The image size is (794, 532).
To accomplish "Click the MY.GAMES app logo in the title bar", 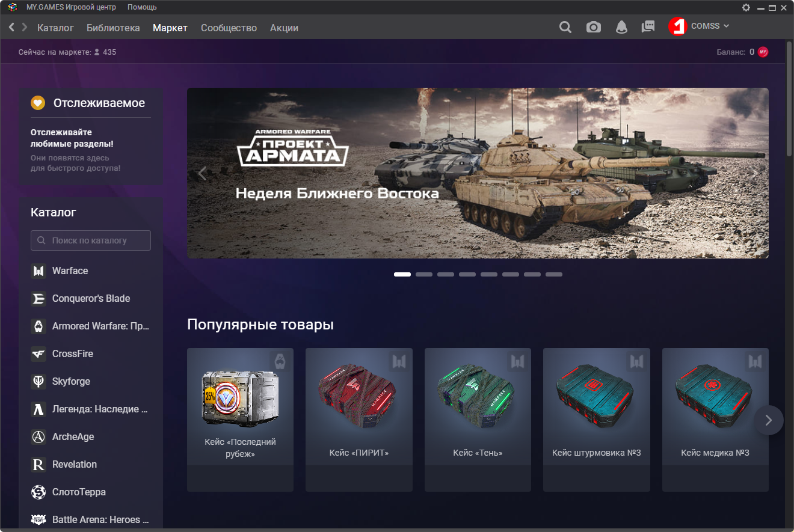I will 13,7.
